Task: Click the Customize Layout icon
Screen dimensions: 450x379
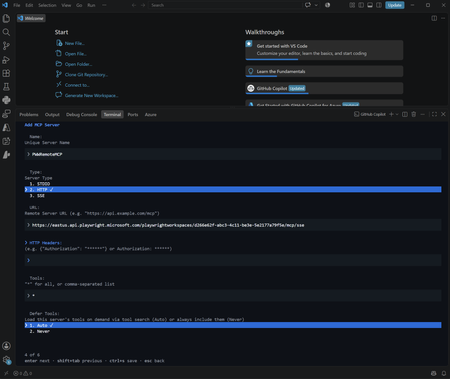Action: 352,5
